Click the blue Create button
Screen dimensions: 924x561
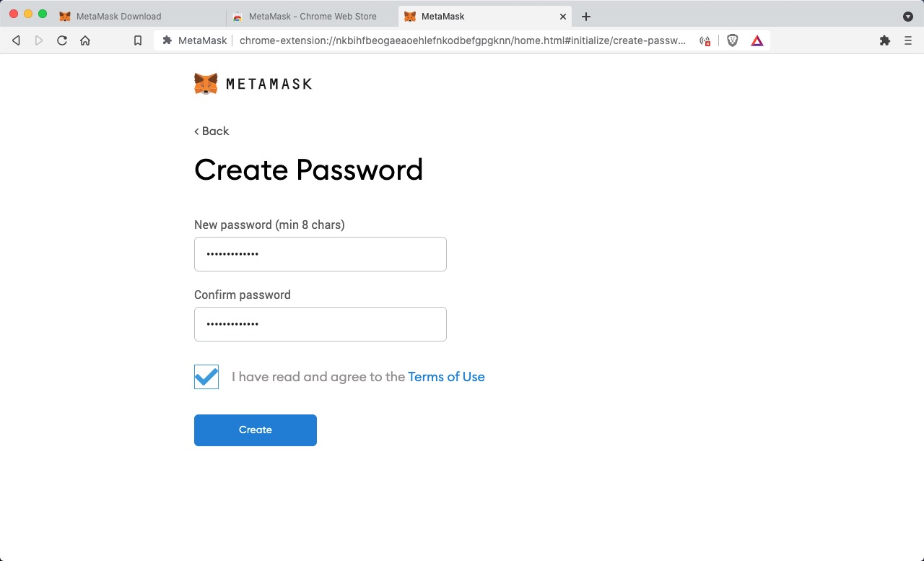click(x=256, y=430)
